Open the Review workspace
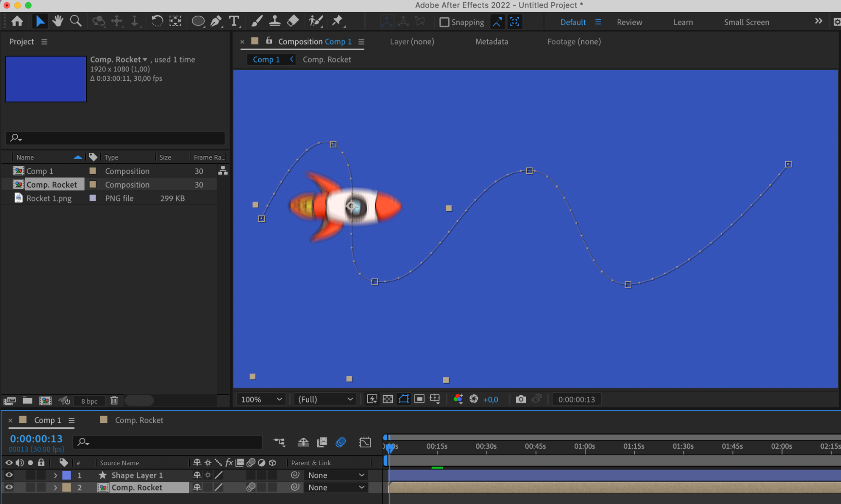Screen dimensions: 841x504 (x=629, y=22)
